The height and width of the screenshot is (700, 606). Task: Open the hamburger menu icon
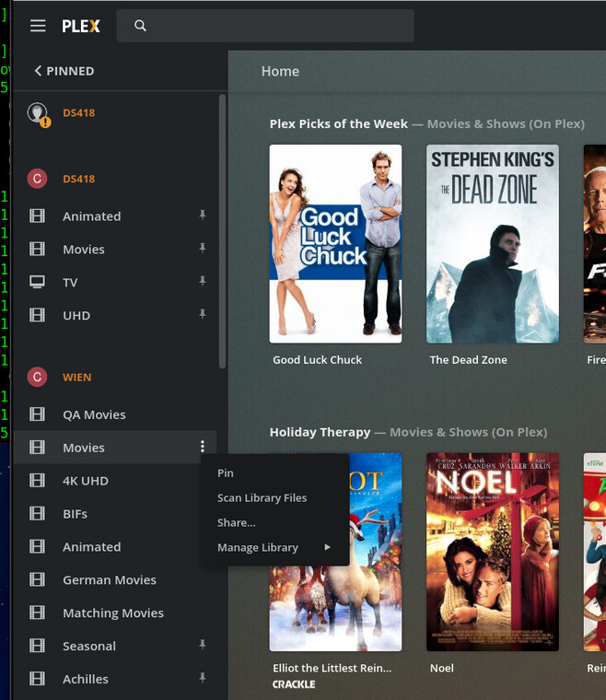pos(38,26)
